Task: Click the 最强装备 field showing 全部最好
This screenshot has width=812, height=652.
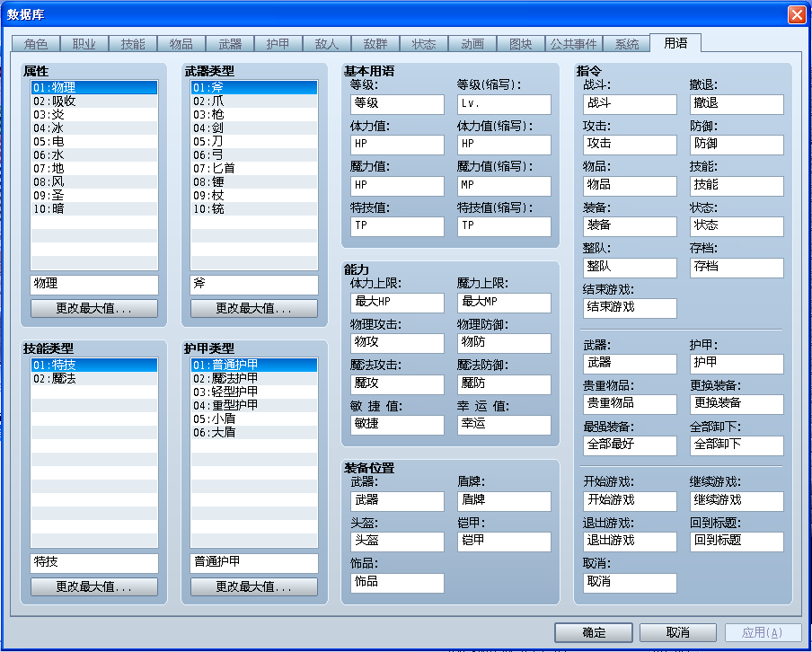Action: pyautogui.click(x=630, y=445)
